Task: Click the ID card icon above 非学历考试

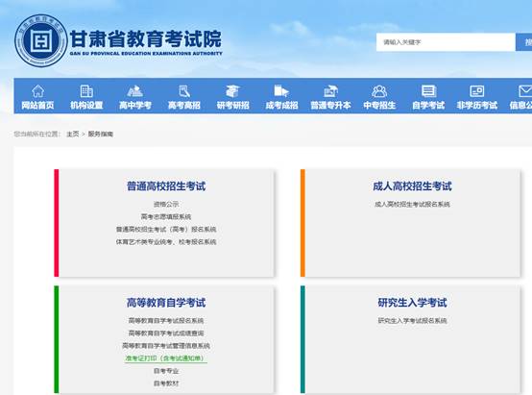Action: pos(477,90)
